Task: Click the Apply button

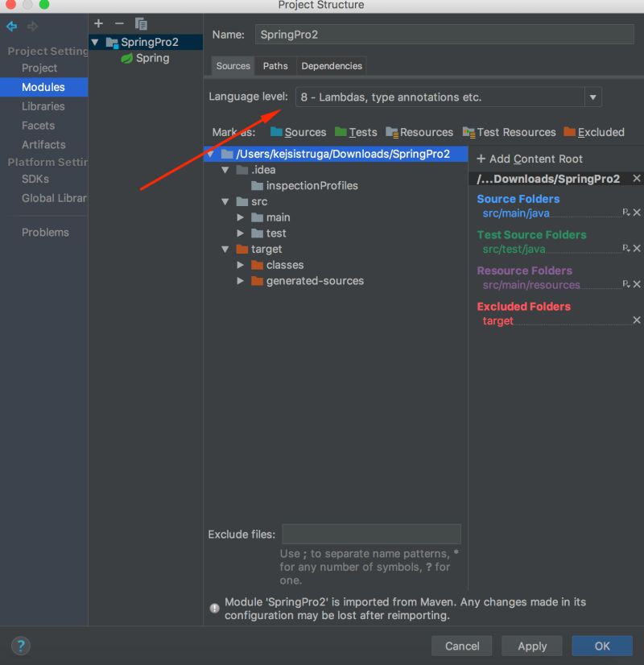Action: click(x=532, y=646)
